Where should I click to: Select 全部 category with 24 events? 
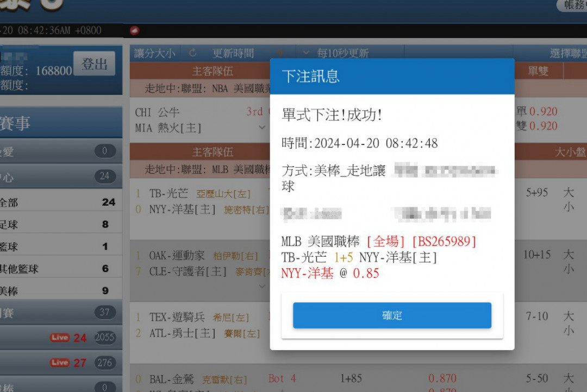[61, 203]
